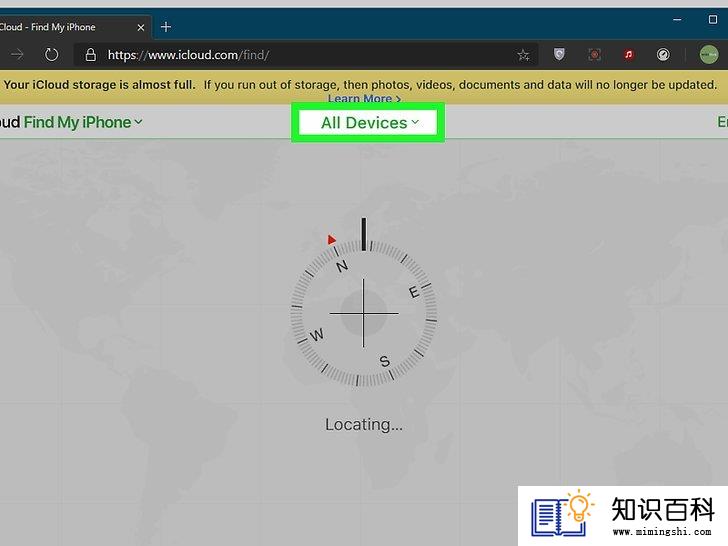Viewport: 728px width, 546px height.
Task: Select the iCloud - Find My iPhone tab
Action: pos(74,27)
